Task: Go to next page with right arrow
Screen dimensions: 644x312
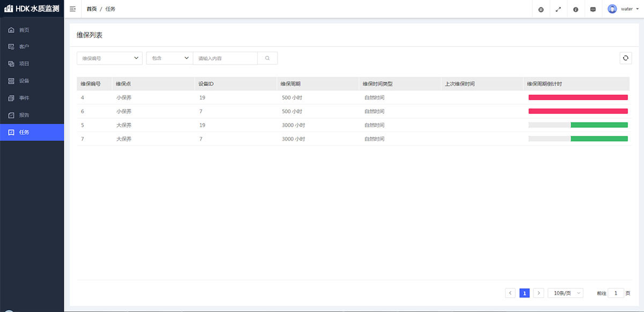Action: point(538,293)
